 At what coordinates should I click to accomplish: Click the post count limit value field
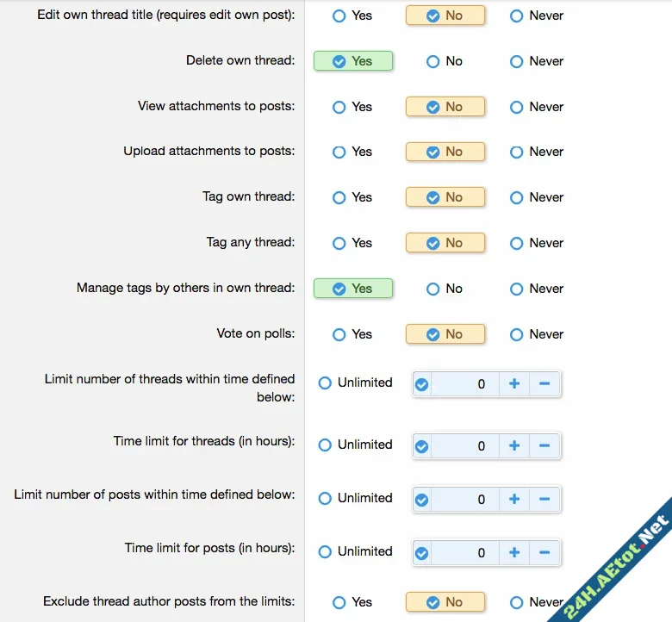465,500
